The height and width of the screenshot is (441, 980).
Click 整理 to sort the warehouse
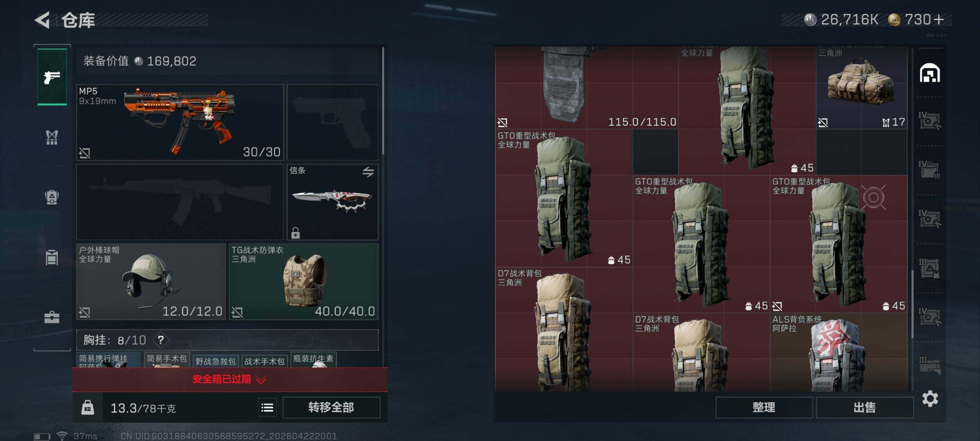[x=764, y=407]
